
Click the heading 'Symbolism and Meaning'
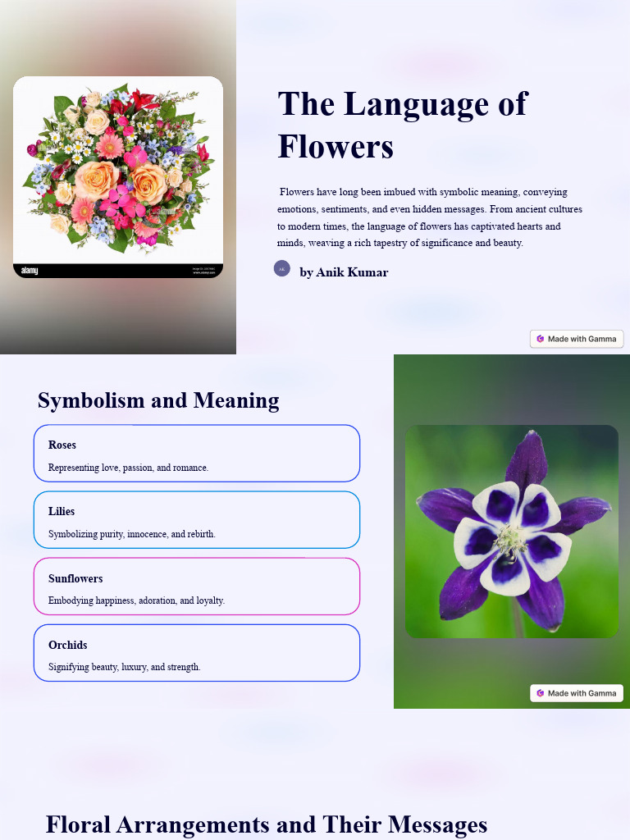pyautogui.click(x=158, y=400)
